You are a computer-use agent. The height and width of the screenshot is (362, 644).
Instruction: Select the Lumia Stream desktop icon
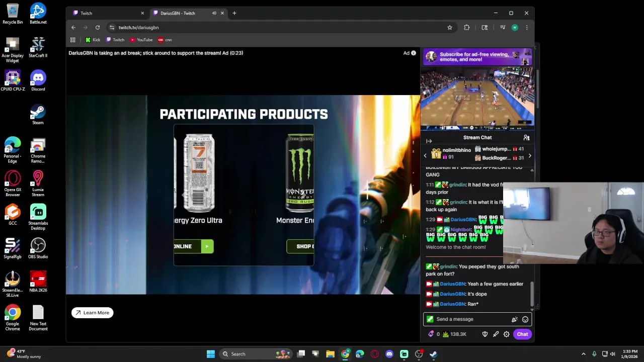click(x=38, y=184)
